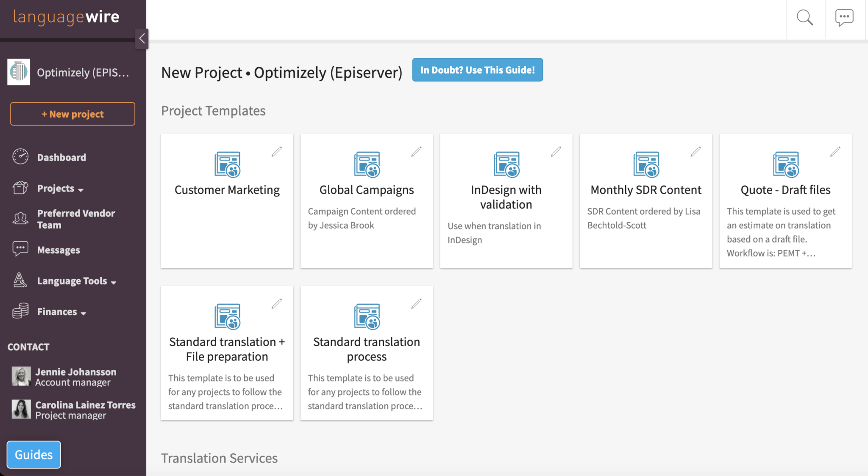This screenshot has width=868, height=476.
Task: Edit the Customer Marketing template pencil
Action: point(277,152)
